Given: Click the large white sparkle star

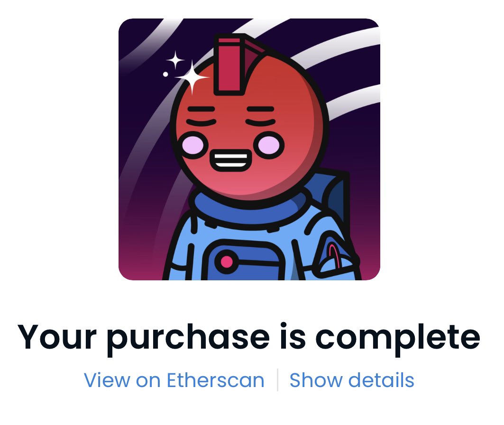Looking at the screenshot, I should [x=192, y=77].
